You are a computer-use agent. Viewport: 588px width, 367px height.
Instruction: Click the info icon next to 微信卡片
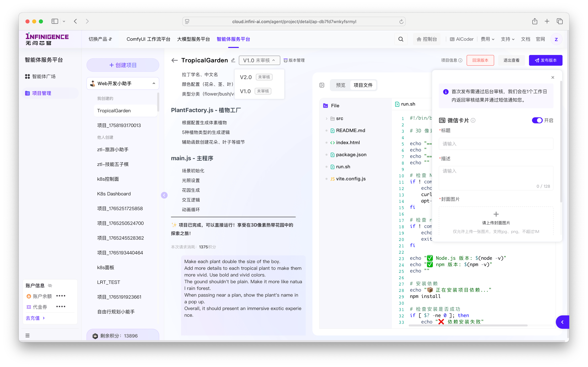[x=473, y=120]
